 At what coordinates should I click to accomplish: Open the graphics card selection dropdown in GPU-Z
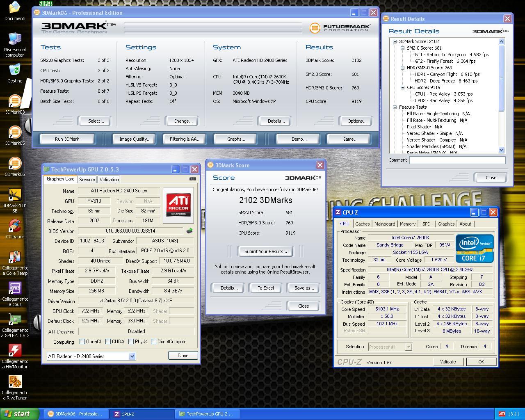point(132,356)
